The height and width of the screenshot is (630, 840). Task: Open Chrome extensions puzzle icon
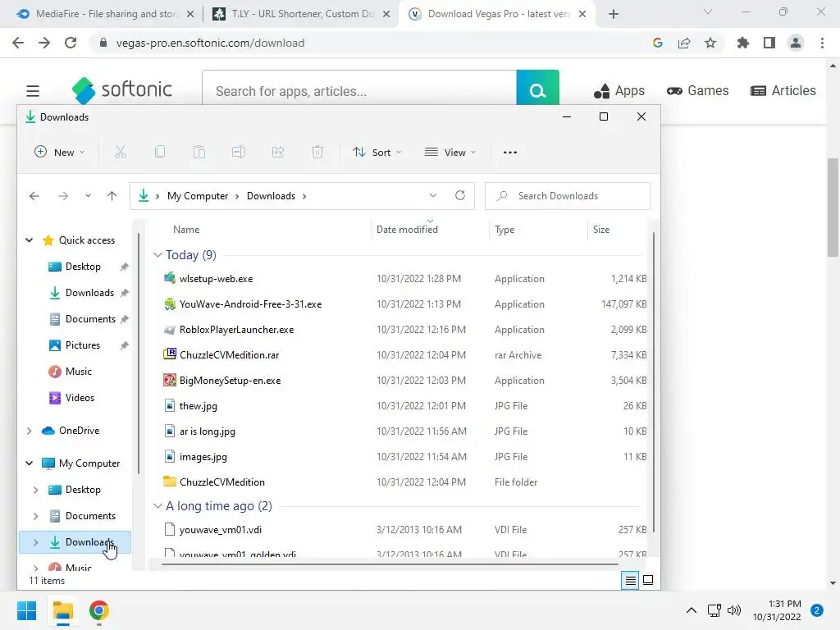tap(742, 43)
